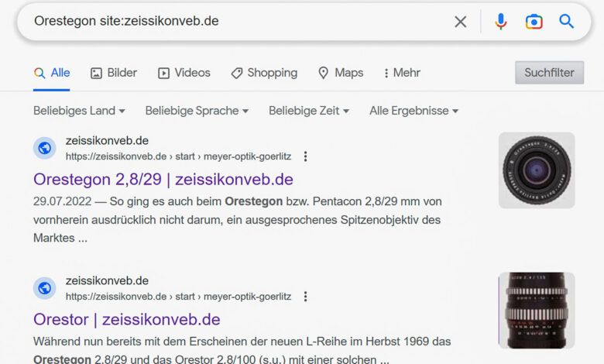Click globe favicon of the Orestor result
This screenshot has height=364, width=604.
pyautogui.click(x=45, y=288)
